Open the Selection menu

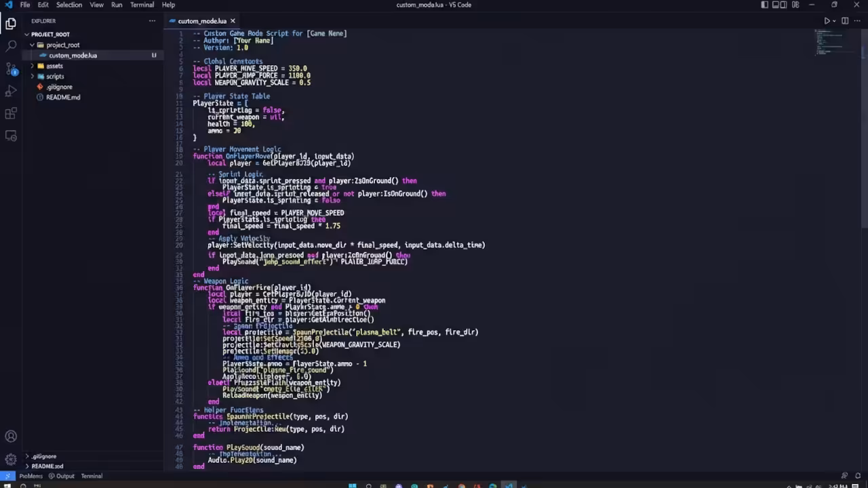point(69,5)
